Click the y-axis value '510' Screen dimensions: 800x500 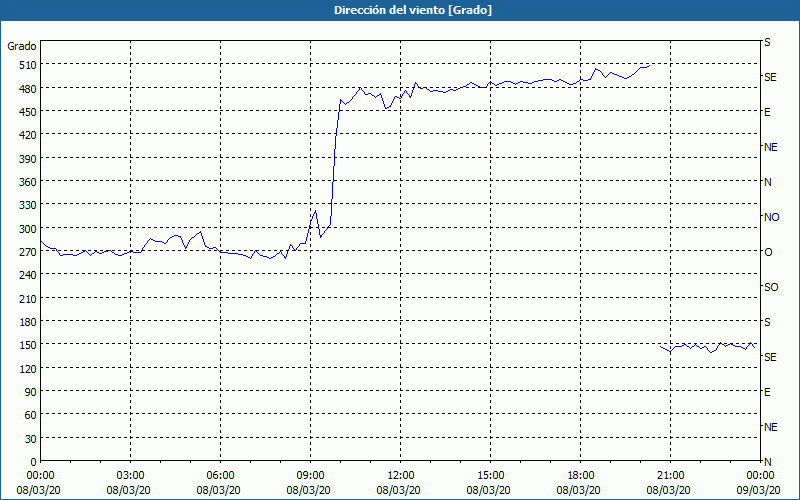[x=28, y=65]
